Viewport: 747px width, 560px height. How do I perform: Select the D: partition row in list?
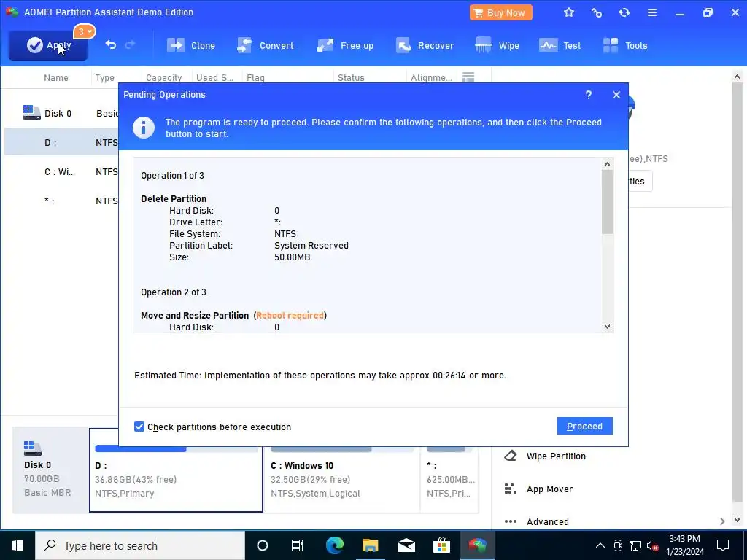[61, 142]
